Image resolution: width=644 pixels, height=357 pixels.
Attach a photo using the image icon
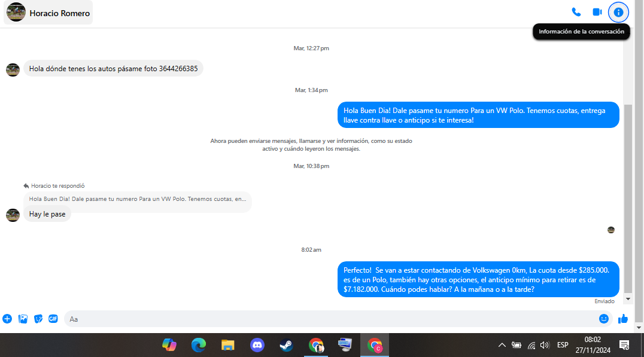(23, 319)
